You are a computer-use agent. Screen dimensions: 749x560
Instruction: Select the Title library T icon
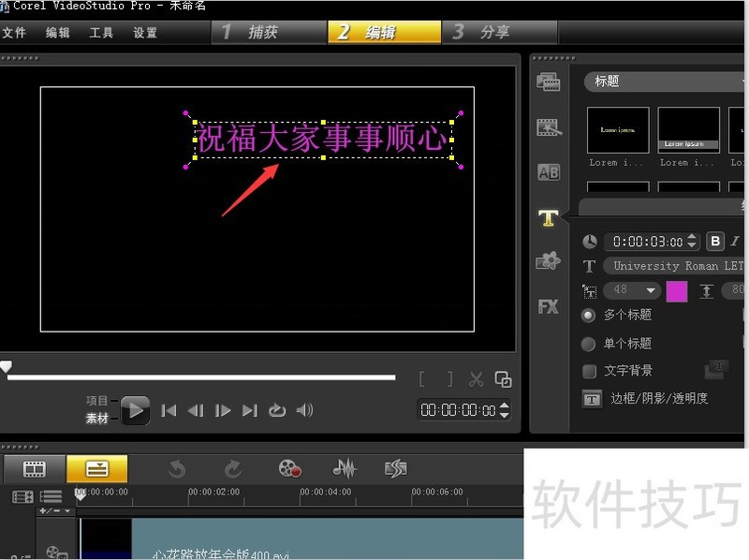tap(548, 218)
